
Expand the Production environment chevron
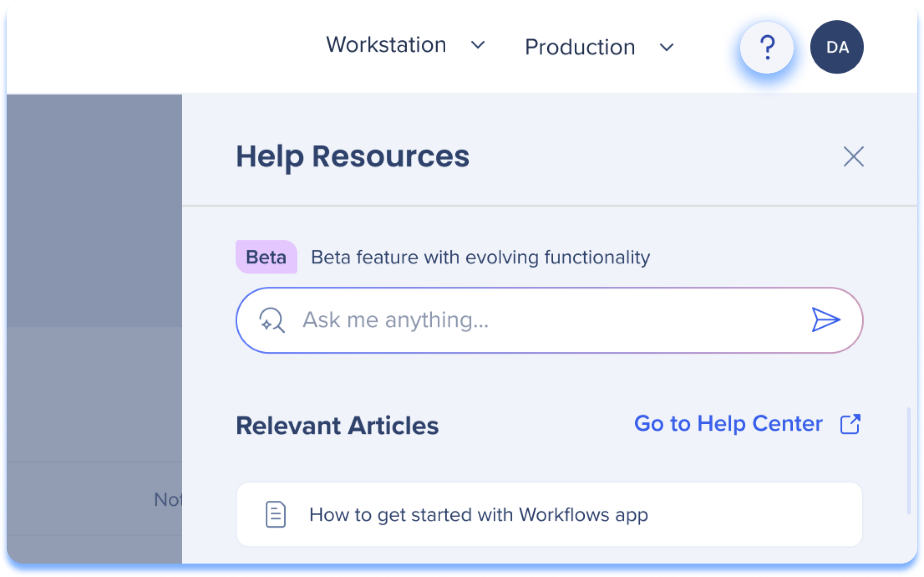coord(666,47)
